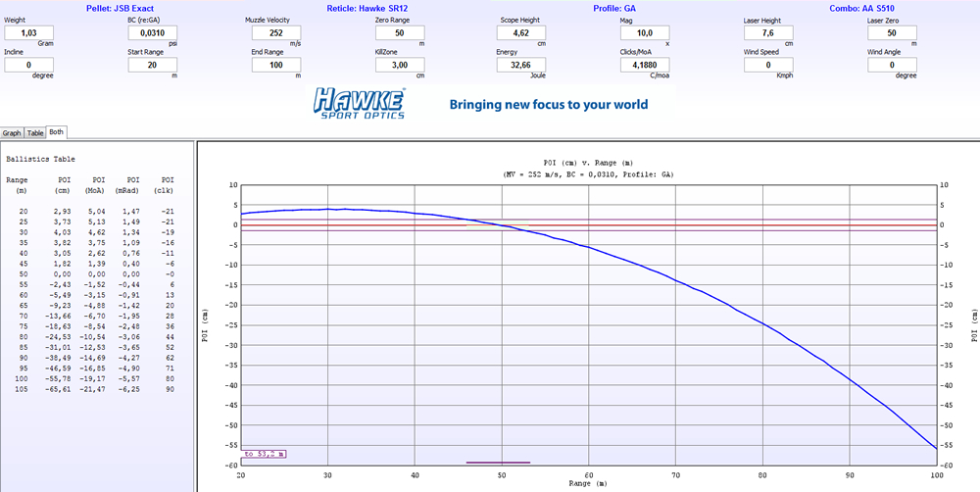Switch to the Table tab
This screenshot has width=980, height=492.
coord(35,133)
